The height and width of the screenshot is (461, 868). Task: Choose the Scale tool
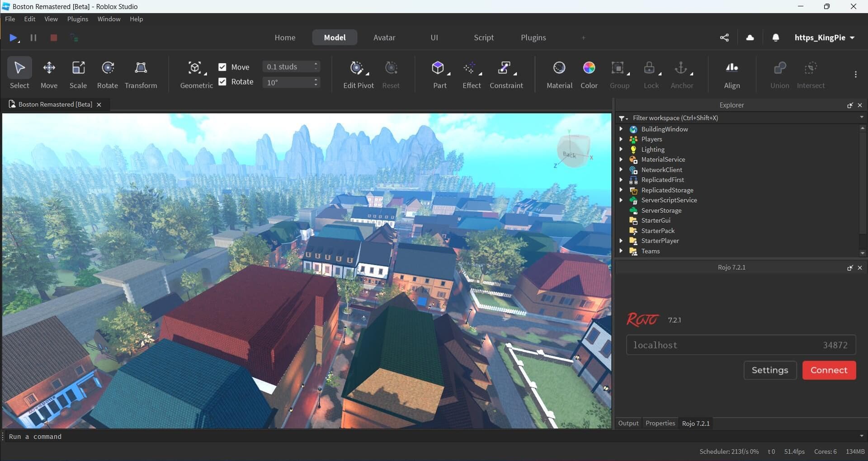78,74
